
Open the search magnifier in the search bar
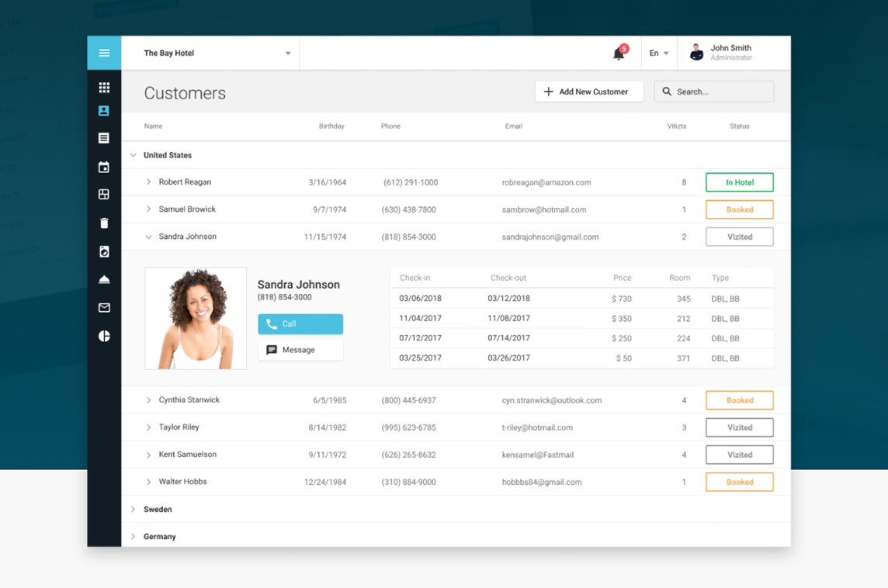667,92
